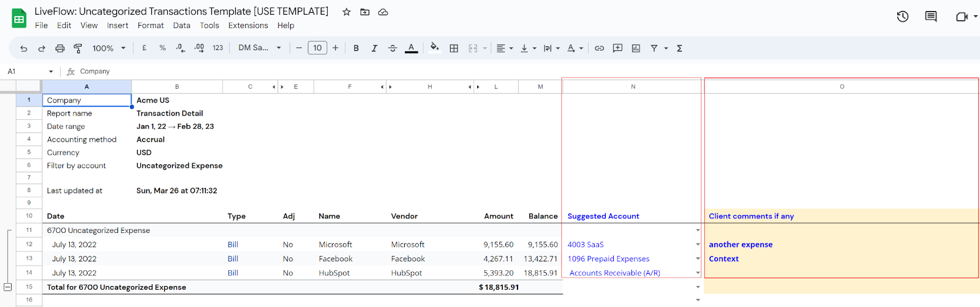Open the Borders tool
980x307 pixels.
coord(454,48)
